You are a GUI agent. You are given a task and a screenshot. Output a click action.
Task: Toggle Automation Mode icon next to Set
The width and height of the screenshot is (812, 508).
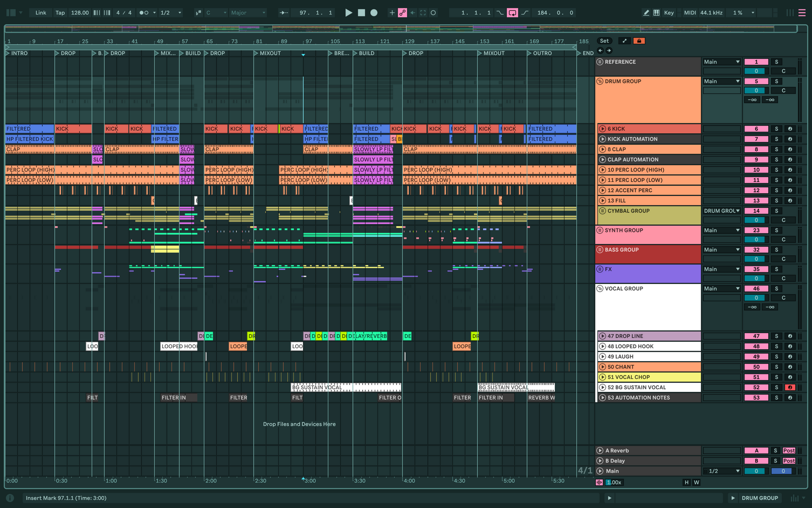(624, 41)
